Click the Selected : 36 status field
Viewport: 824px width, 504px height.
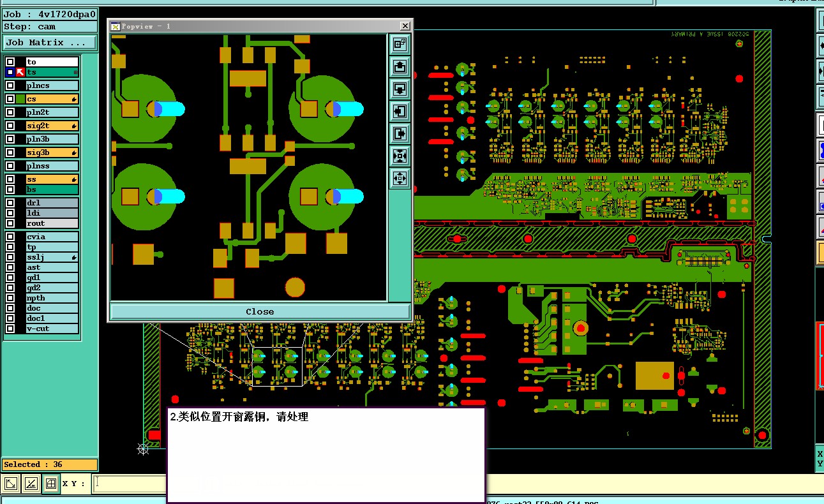click(50, 464)
